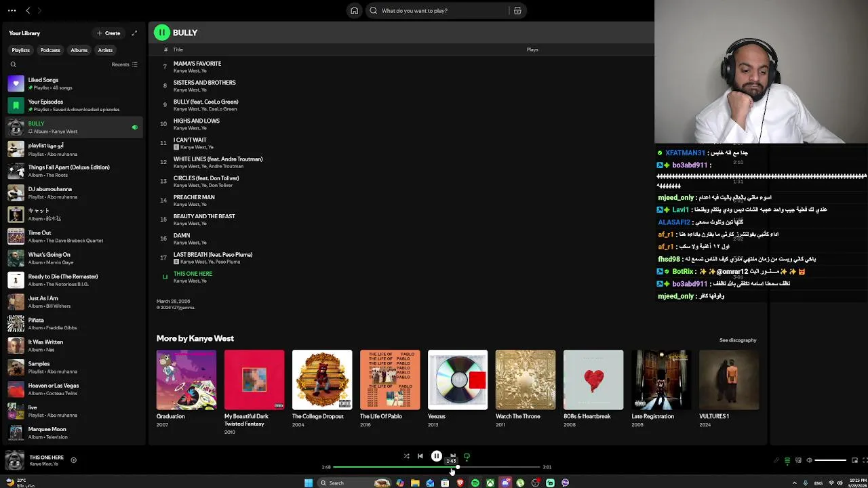Filter library by Albums
868x488 pixels.
[x=79, y=50]
